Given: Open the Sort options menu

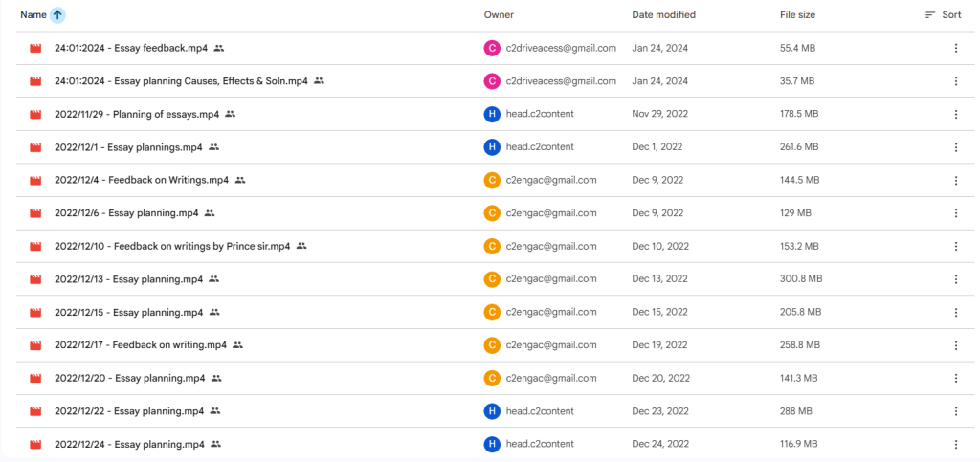Looking at the screenshot, I should 943,15.
